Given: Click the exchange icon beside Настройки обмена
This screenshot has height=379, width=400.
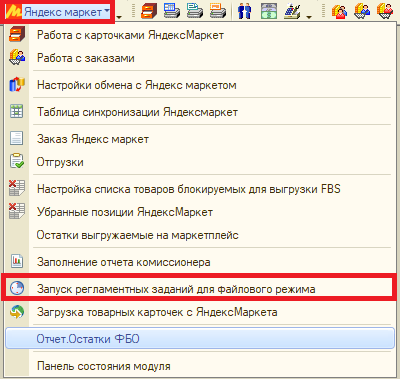Looking at the screenshot, I should click(x=17, y=85).
